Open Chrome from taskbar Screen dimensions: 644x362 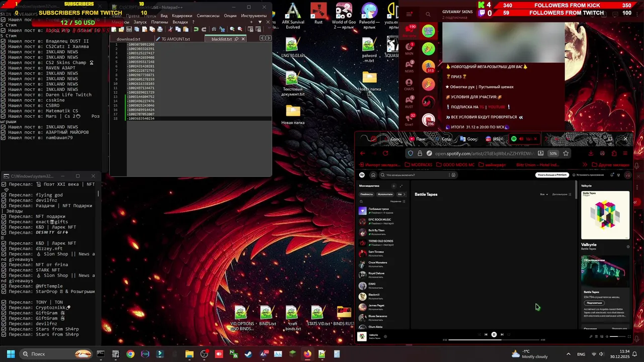pos(130,354)
